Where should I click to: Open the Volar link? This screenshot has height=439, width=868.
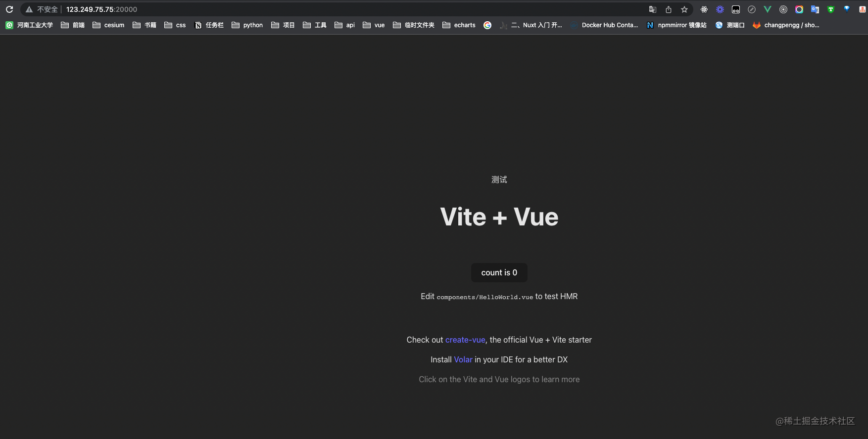[x=463, y=360]
